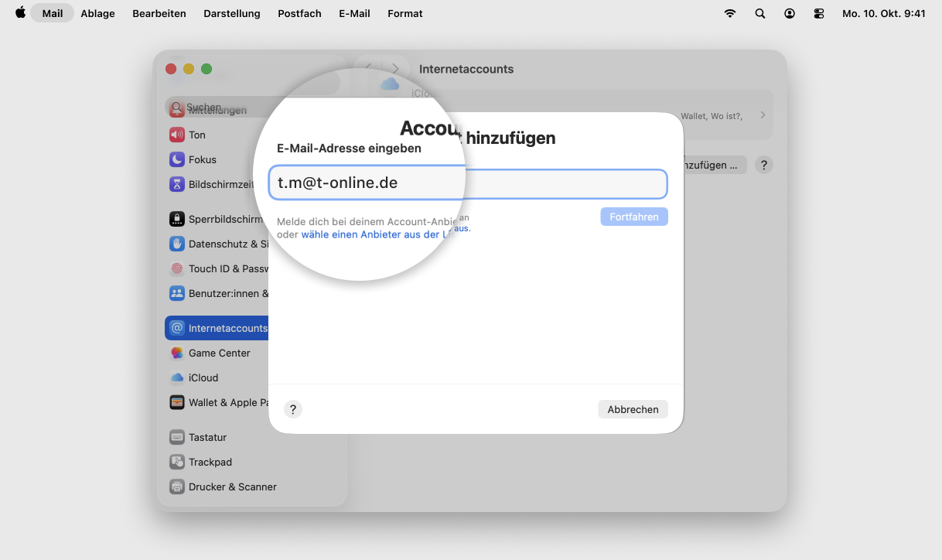Open the Tastatur keyboard icon
This screenshot has width=942, height=560.
(x=177, y=437)
